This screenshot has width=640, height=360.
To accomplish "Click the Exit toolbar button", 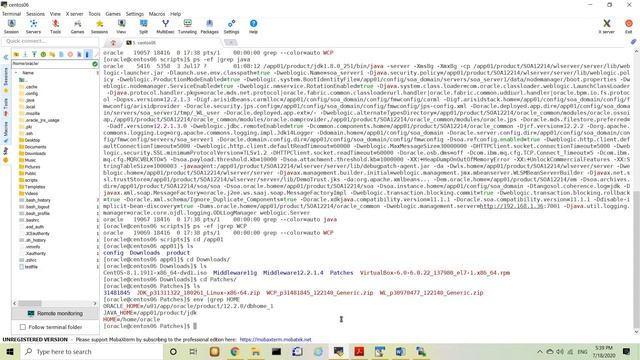I will 629,27.
